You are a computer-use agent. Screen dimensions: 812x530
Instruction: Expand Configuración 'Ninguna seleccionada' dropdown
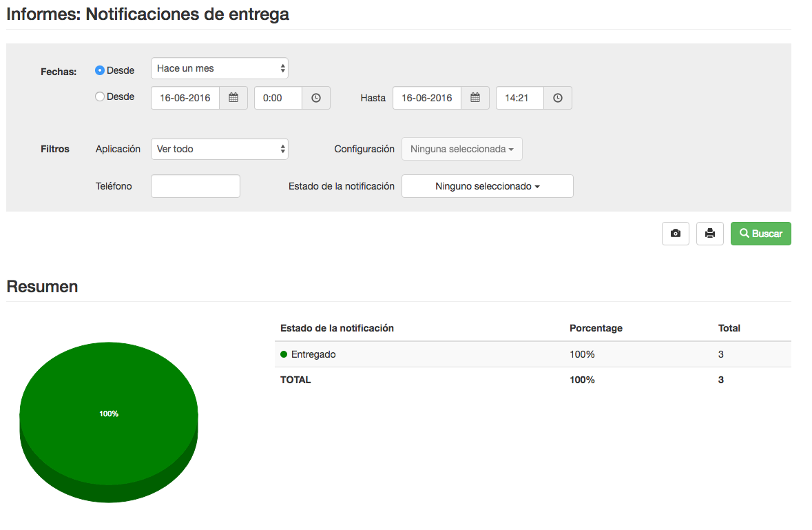[x=462, y=149]
